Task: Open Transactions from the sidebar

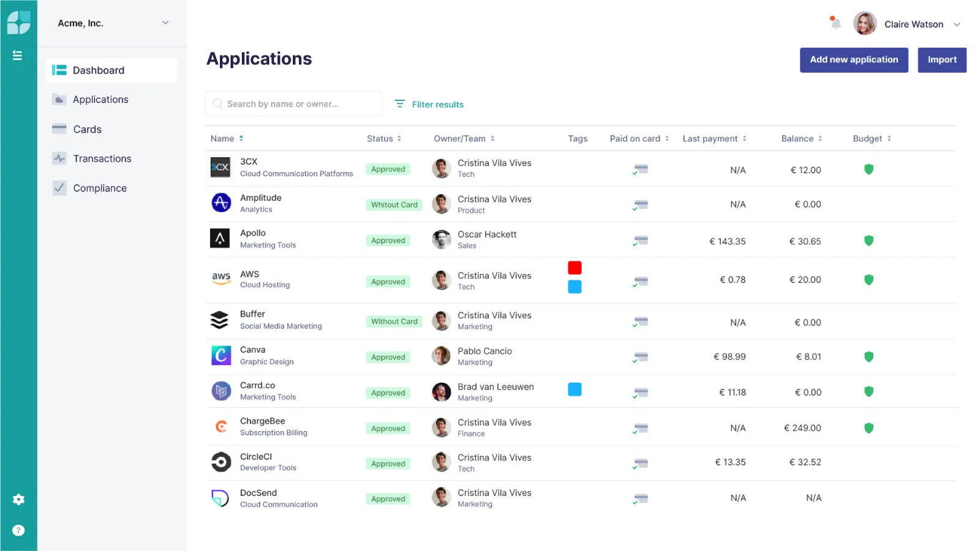Action: [x=102, y=158]
